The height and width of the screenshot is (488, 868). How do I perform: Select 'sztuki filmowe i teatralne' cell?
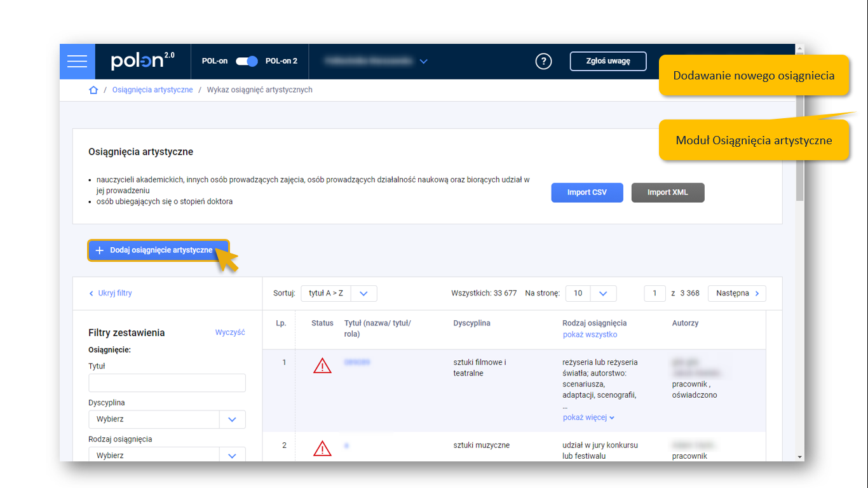click(x=480, y=368)
